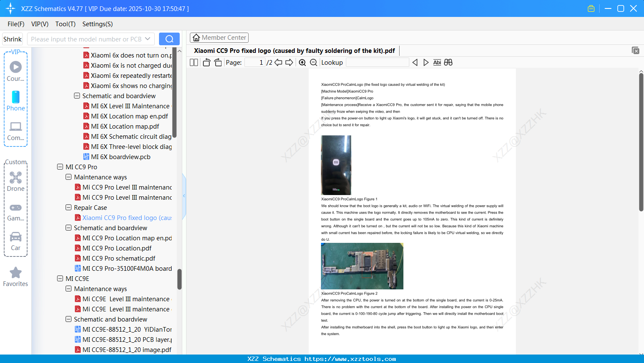
Task: Find previous Lookup match
Action: click(415, 63)
